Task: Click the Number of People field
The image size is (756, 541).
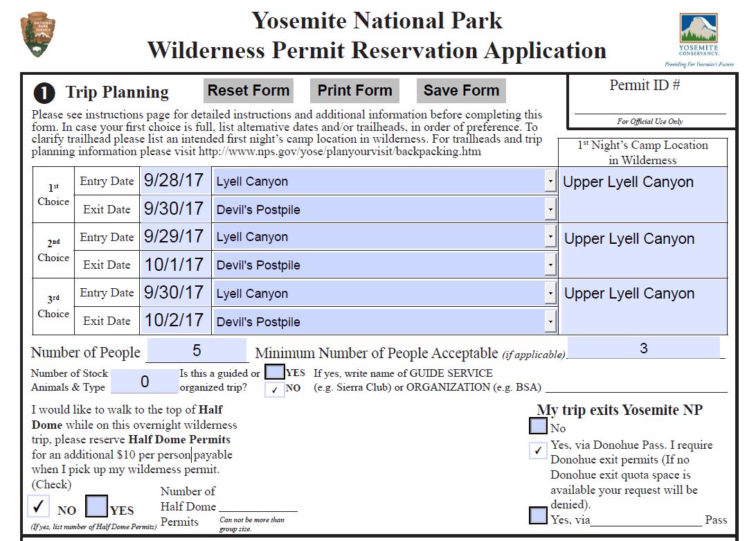Action: [197, 350]
